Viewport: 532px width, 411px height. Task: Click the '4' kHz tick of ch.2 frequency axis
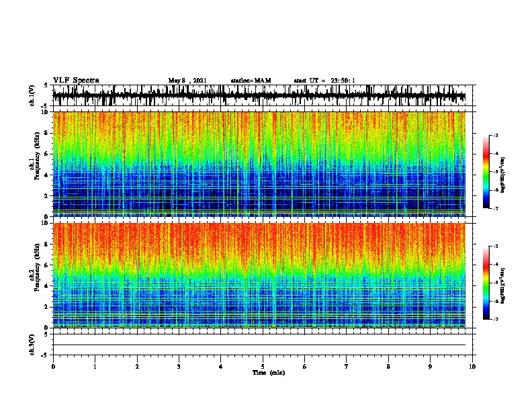point(46,286)
